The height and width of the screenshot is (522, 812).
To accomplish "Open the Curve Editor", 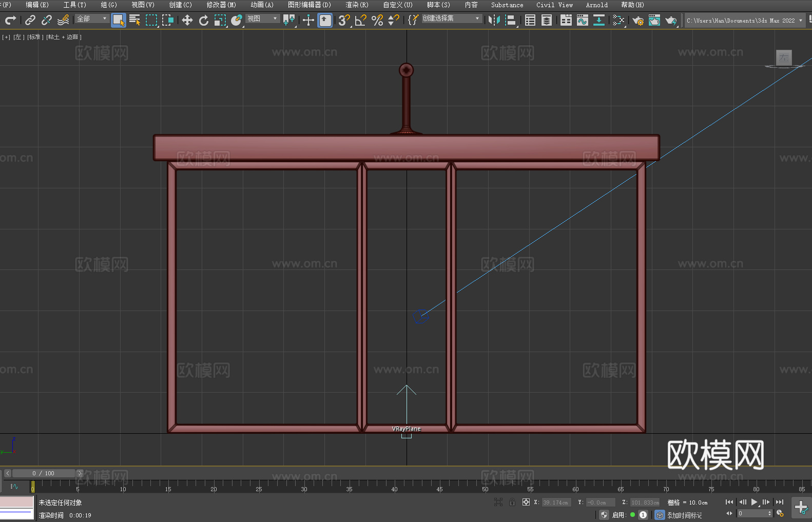I will click(x=583, y=20).
